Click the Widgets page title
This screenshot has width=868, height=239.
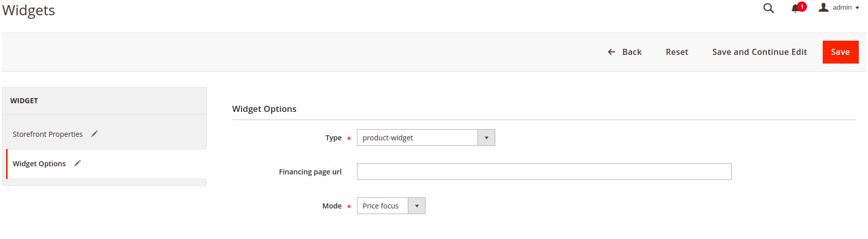click(x=29, y=10)
